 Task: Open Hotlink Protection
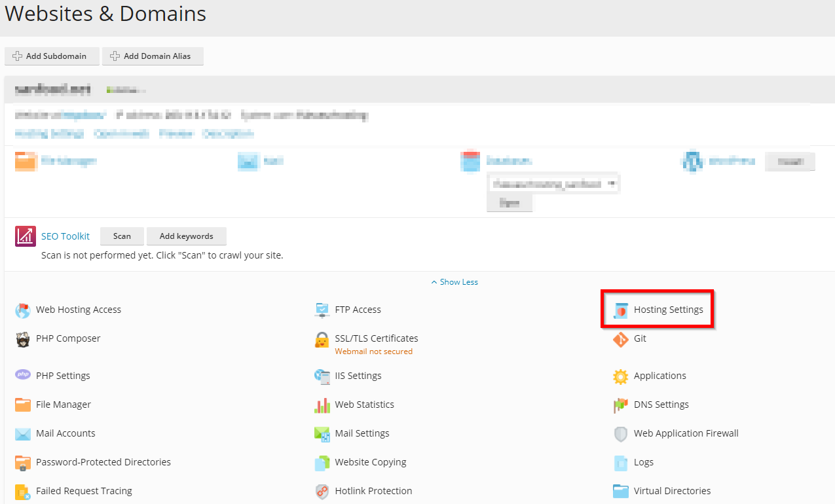(x=373, y=490)
